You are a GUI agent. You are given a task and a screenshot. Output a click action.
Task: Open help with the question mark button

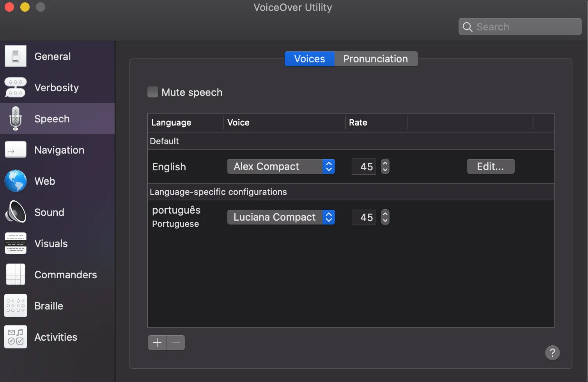coord(553,353)
